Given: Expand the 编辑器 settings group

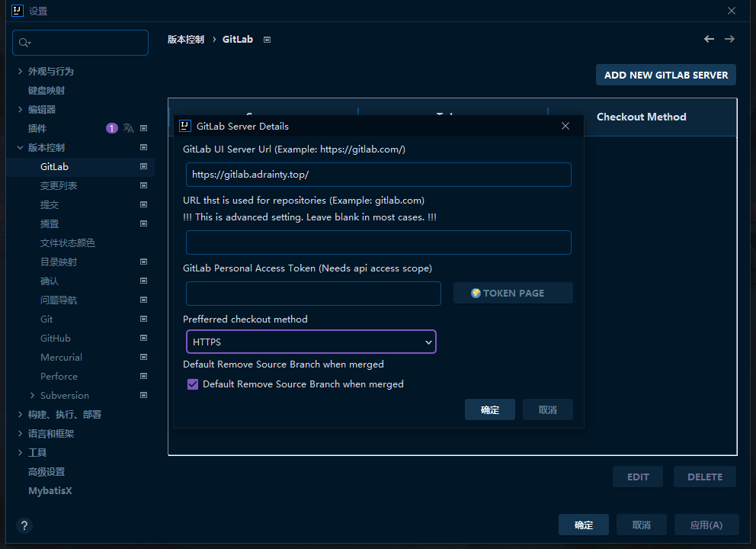Looking at the screenshot, I should click(x=21, y=110).
